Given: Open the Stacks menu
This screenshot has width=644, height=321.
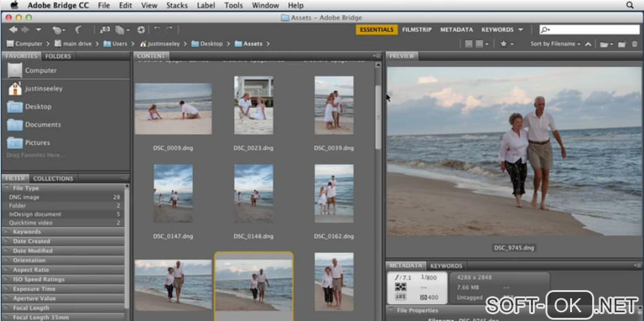Looking at the screenshot, I should click(x=177, y=5).
